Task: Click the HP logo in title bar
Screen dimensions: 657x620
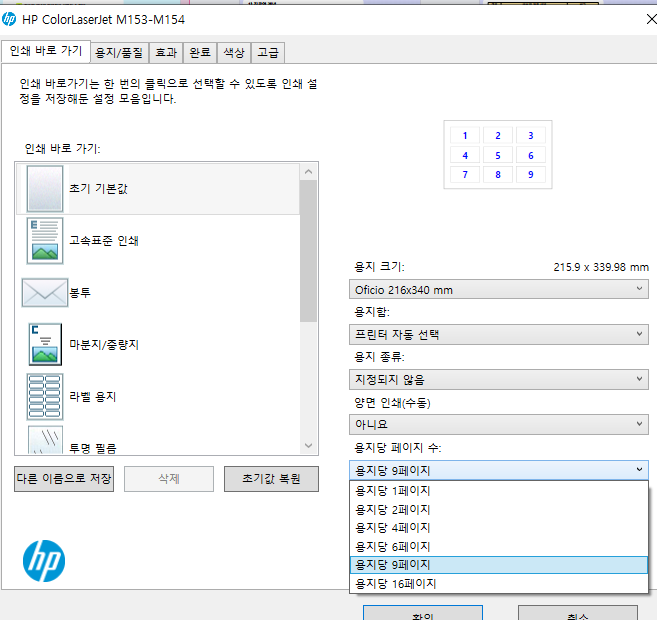Action: point(9,19)
